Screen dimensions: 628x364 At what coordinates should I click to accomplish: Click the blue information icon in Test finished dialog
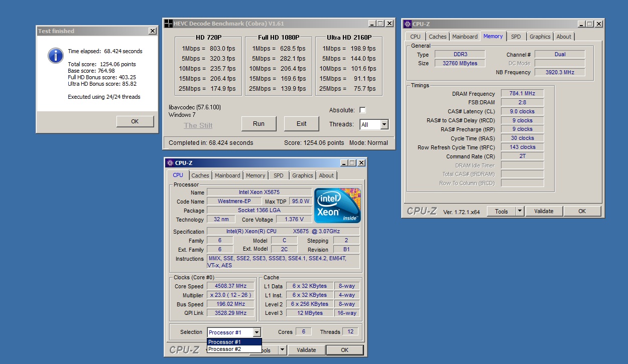pos(55,55)
